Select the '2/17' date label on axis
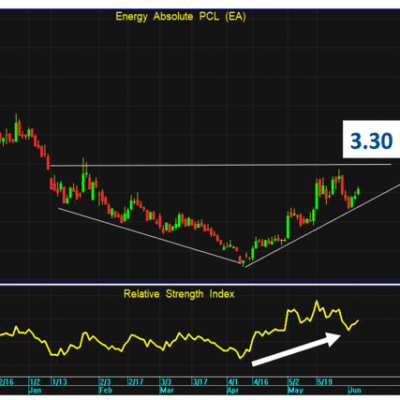The image size is (400, 400). click(136, 382)
